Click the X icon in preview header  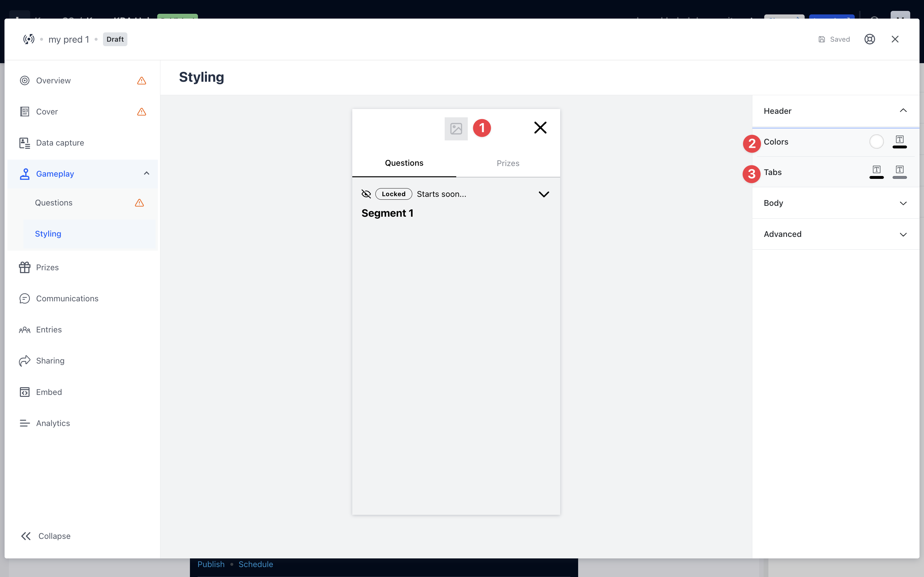[x=540, y=128]
